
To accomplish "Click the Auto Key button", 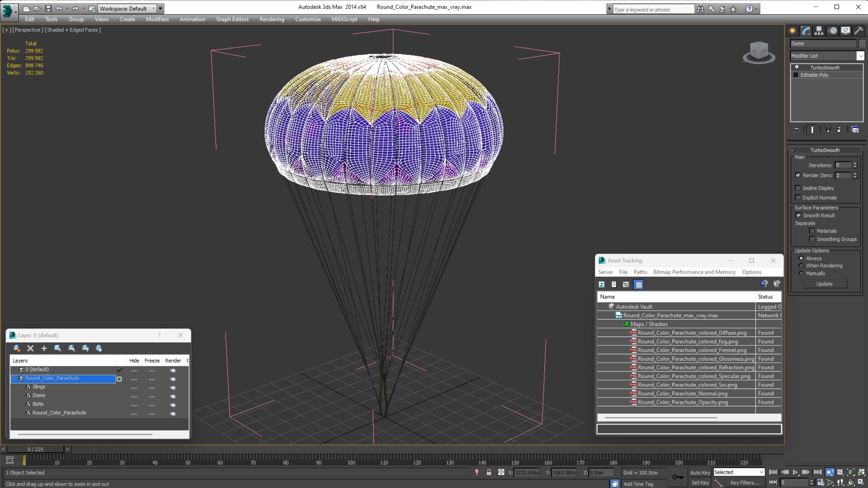I will coord(700,472).
